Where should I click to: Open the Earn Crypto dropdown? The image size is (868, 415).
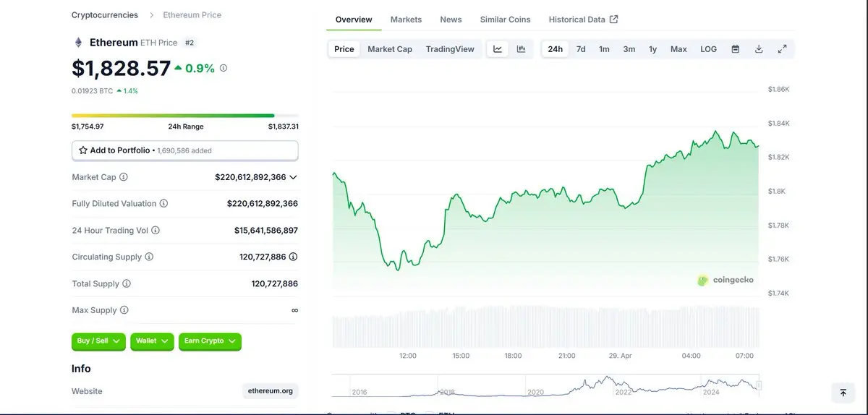coord(210,341)
